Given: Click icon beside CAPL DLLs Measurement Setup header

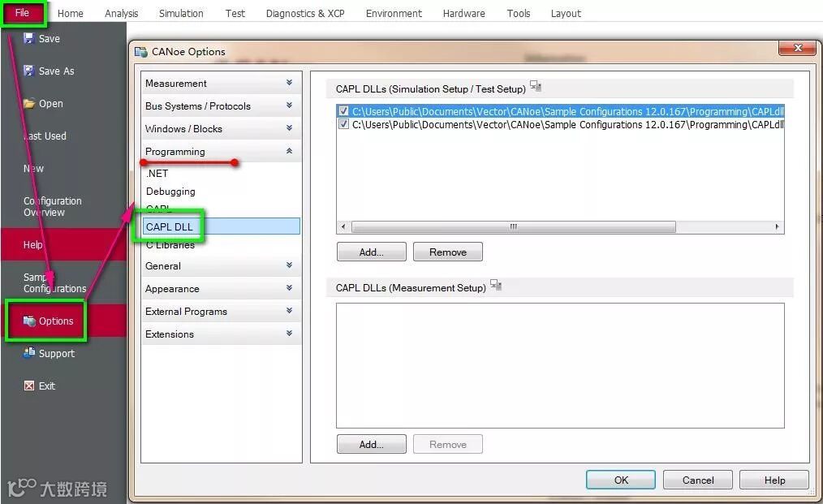Looking at the screenshot, I should [x=495, y=285].
